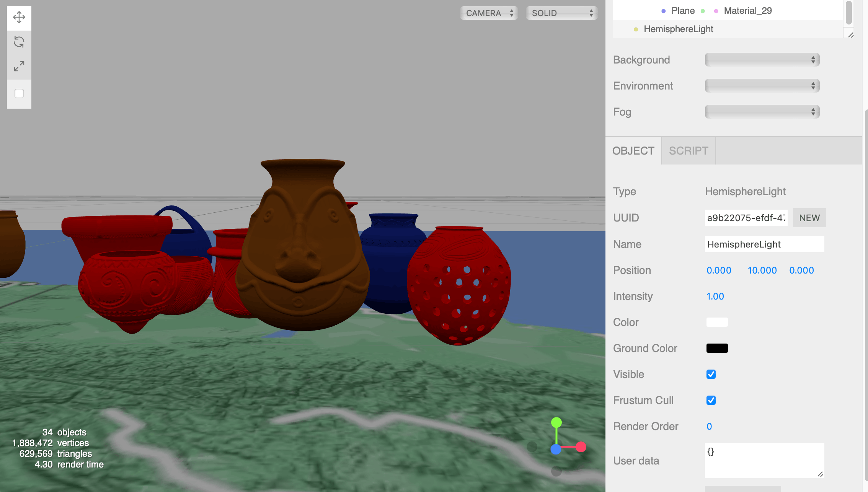The height and width of the screenshot is (492, 868).
Task: Click the Intensity value 1.00
Action: pos(715,296)
